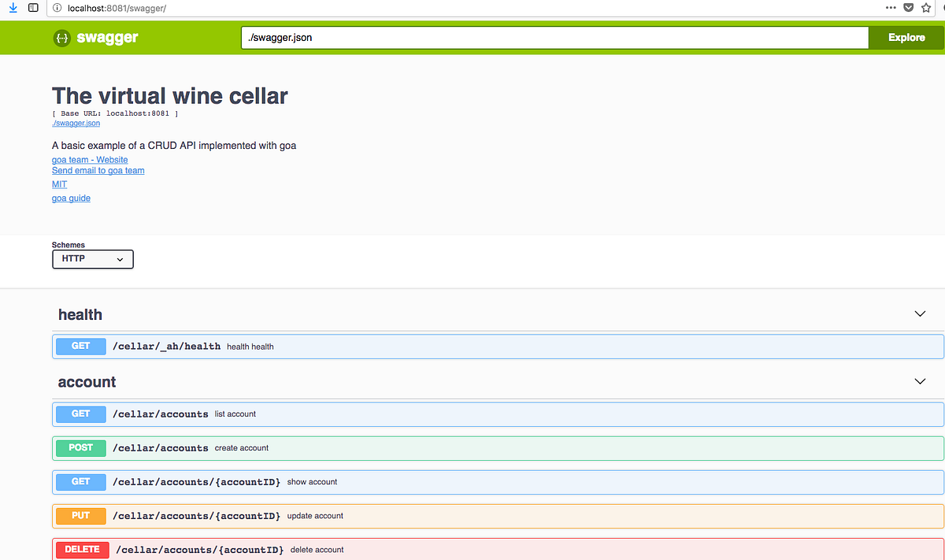
Task: Collapse the health section chevron
Action: 920,313
